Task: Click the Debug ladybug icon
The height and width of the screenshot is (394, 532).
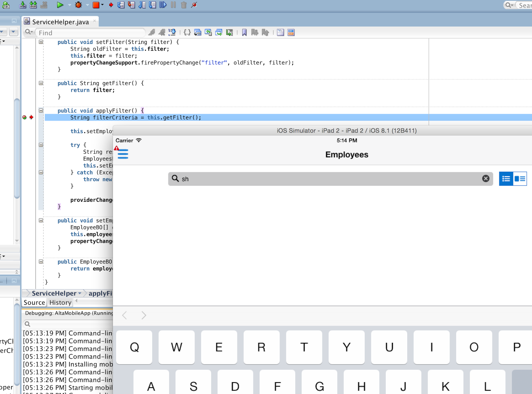Action: coord(78,5)
